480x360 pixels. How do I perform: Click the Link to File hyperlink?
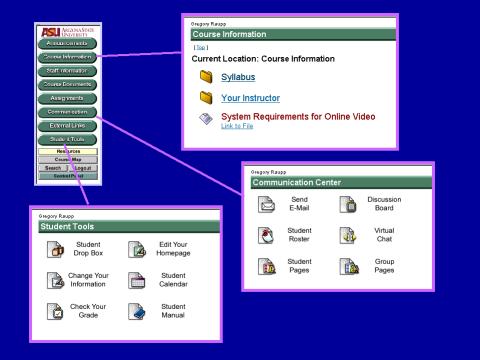(x=237, y=126)
